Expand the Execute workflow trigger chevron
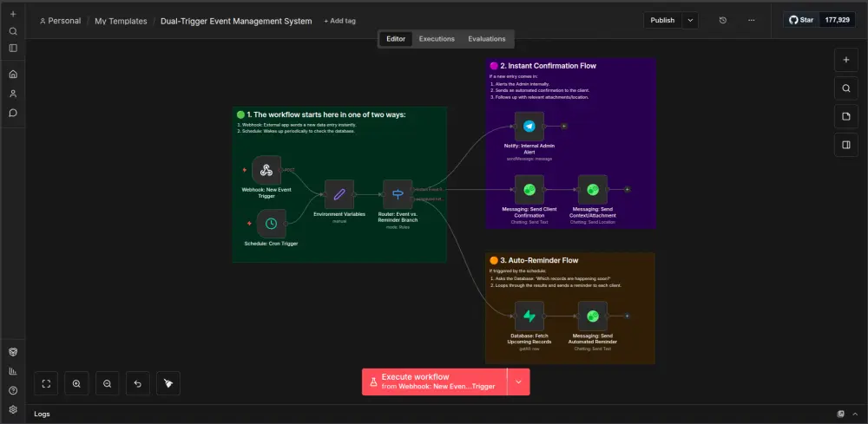This screenshot has width=868, height=424. point(519,382)
